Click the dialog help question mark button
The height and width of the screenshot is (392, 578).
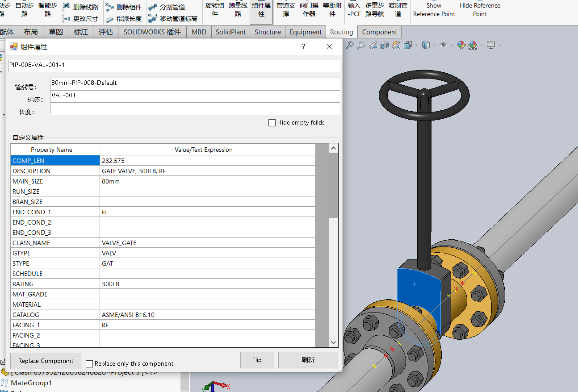coord(304,46)
